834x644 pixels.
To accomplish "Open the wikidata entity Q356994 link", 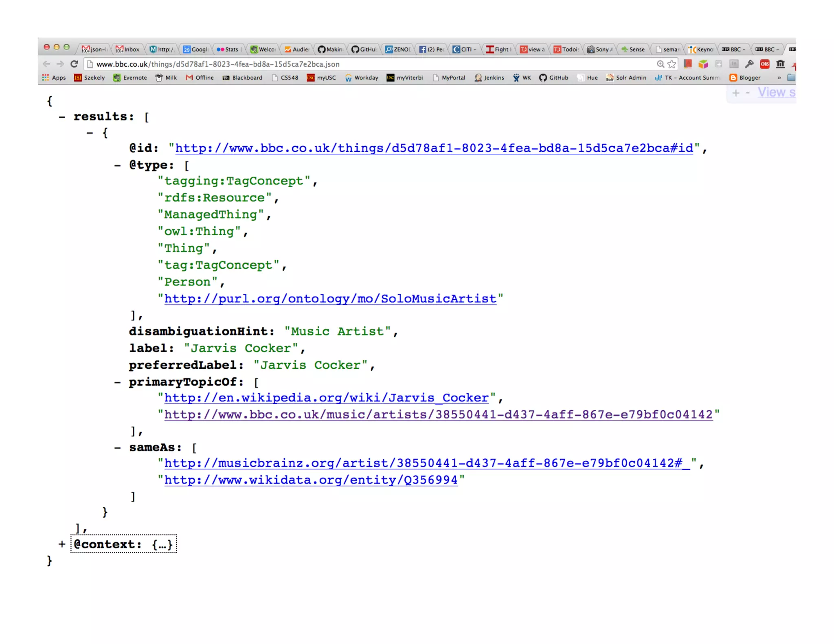I will pyautogui.click(x=311, y=480).
